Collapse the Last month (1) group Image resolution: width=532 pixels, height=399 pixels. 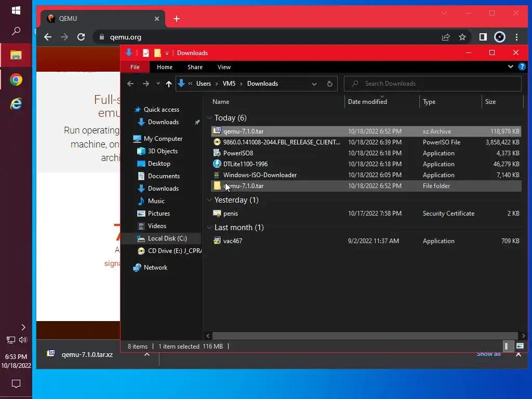pos(209,228)
